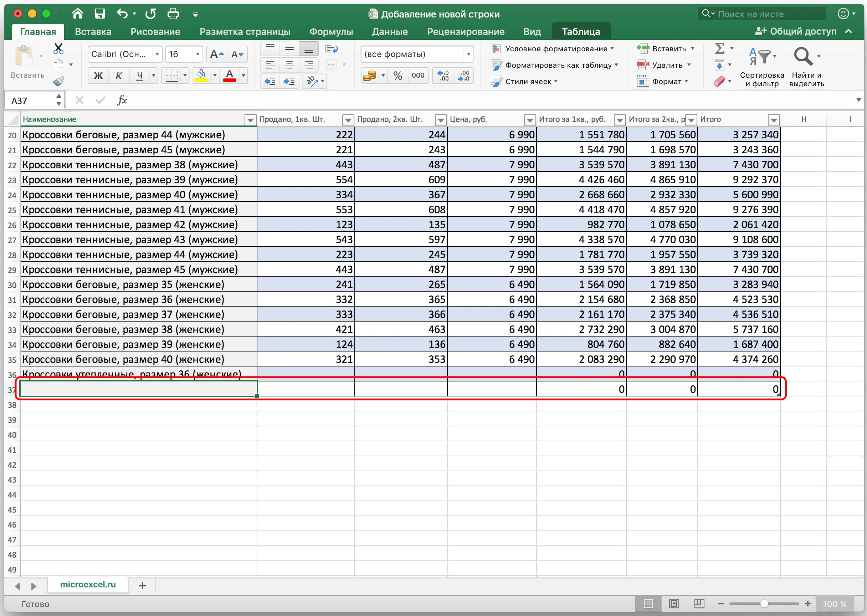Wrap text in the cell
This screenshot has width=867, height=616.
[x=332, y=49]
